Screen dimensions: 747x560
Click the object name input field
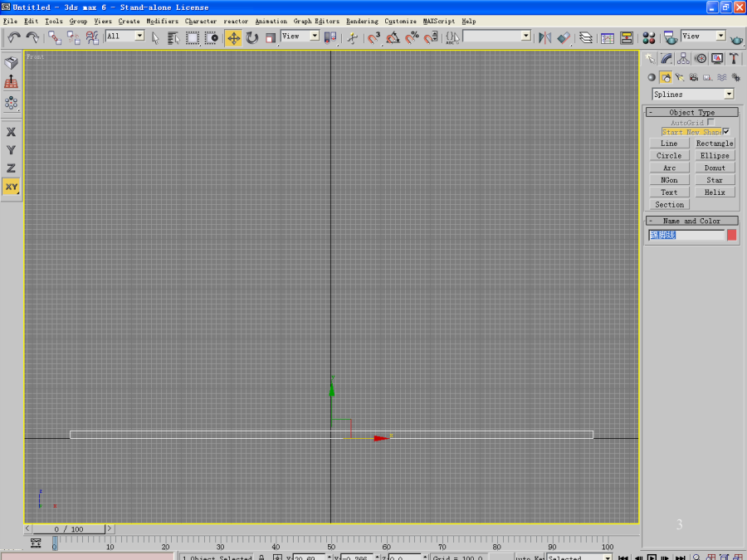pos(686,235)
